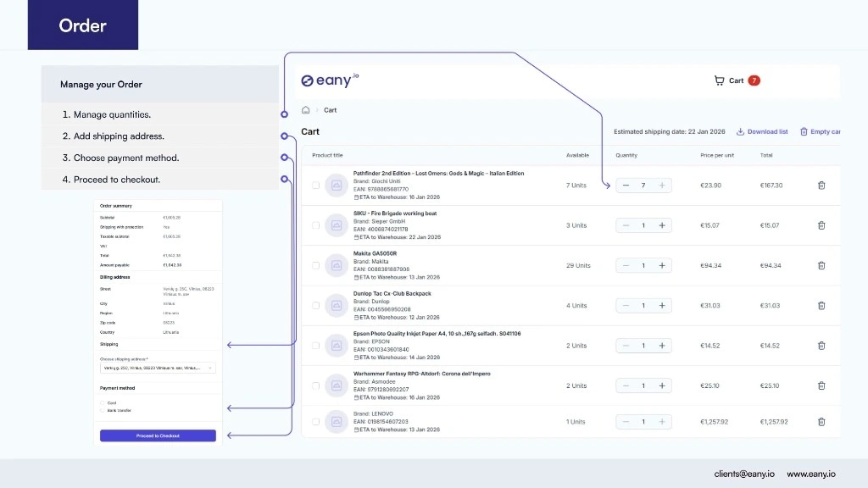The height and width of the screenshot is (488, 868).
Task: Open LENOVO product thumbnail
Action: 336,422
